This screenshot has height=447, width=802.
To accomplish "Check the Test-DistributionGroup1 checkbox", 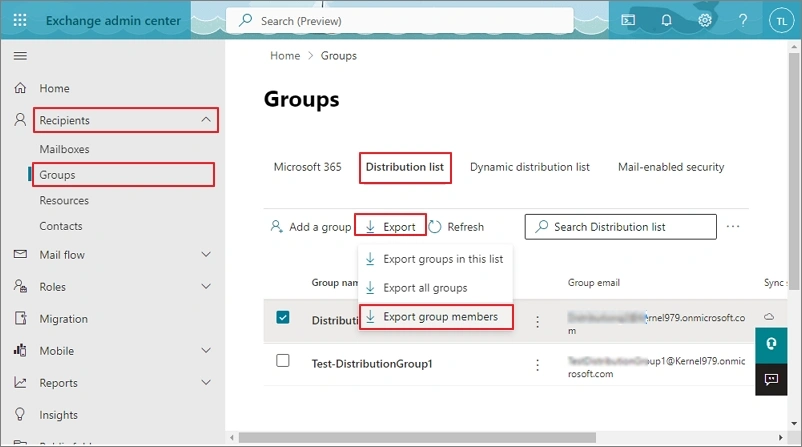I will 283,361.
